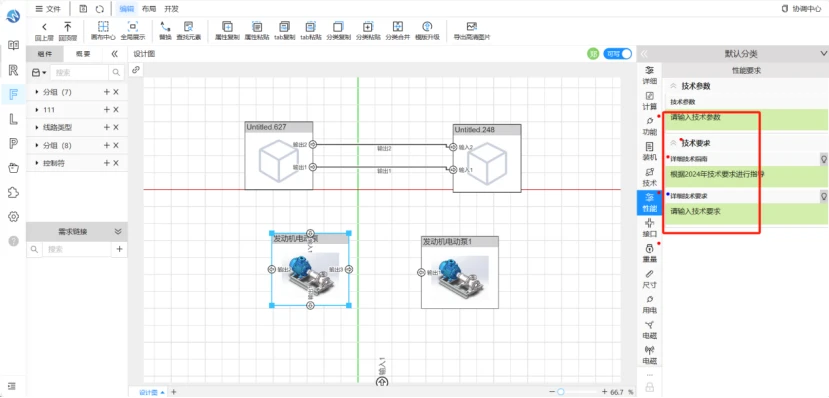Click the 模板升级 template upgrade icon

[427, 26]
